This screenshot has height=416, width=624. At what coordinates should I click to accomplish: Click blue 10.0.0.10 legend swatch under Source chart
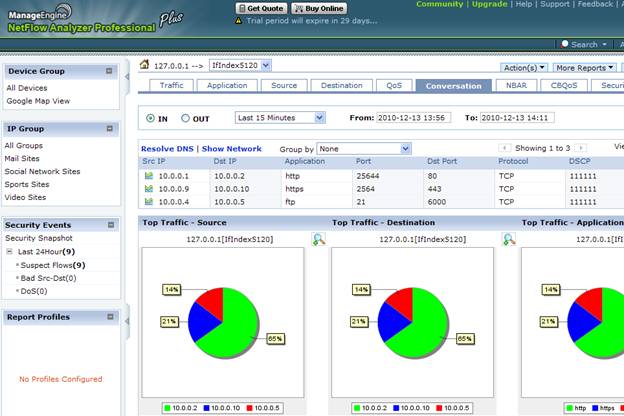click(207, 408)
